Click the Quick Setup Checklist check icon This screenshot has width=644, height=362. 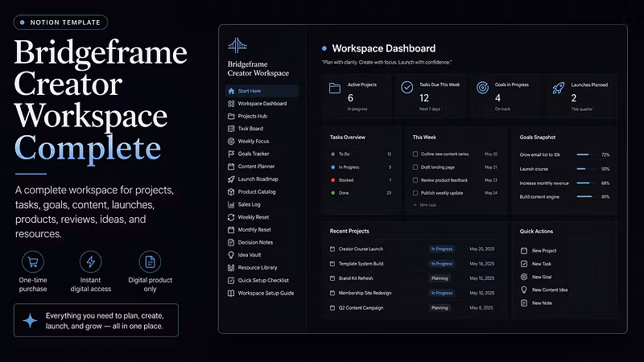pos(231,280)
